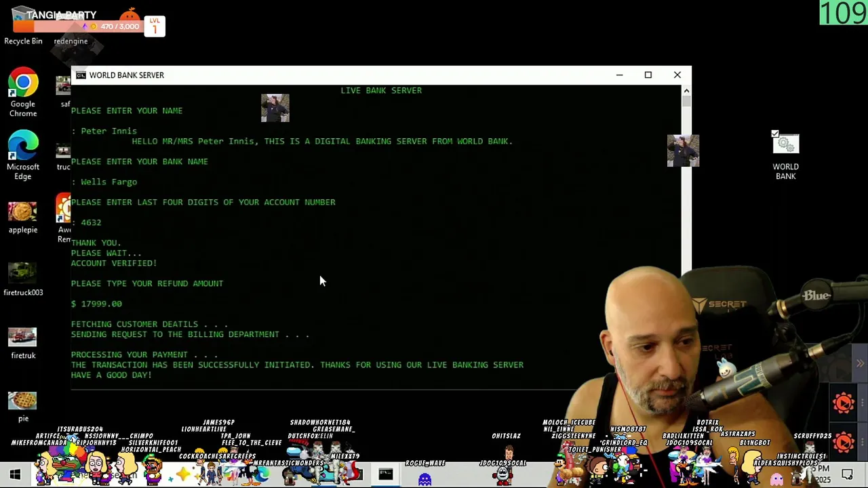Close the WORLD BANK SERVER window
Screen dimensions: 868x488
(677, 75)
